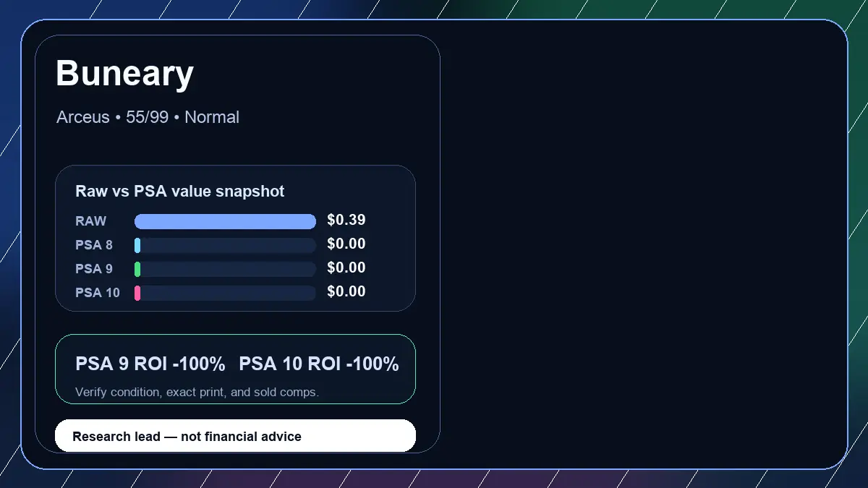The height and width of the screenshot is (488, 868).
Task: Select the RAW row label
Action: point(90,221)
